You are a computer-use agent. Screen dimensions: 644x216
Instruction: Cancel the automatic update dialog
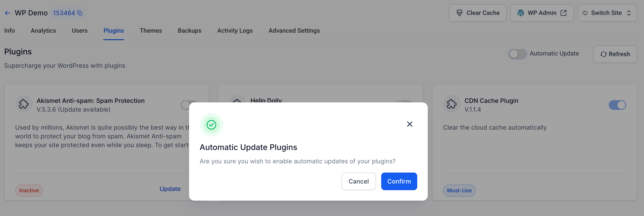point(358,181)
